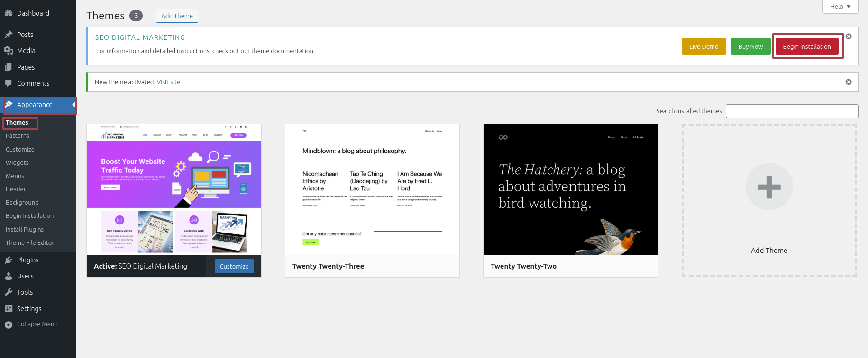
Task: Dismiss the New theme activated notice
Action: pyautogui.click(x=849, y=82)
